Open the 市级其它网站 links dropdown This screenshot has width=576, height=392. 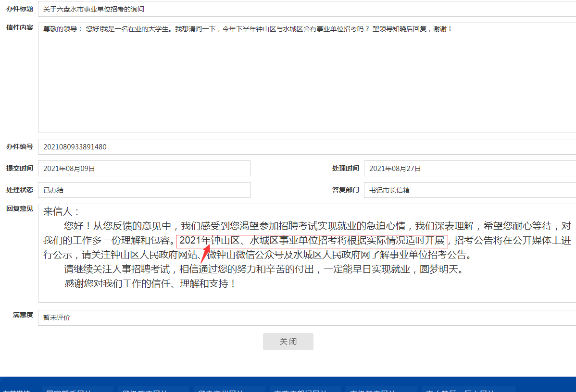pos(381,390)
